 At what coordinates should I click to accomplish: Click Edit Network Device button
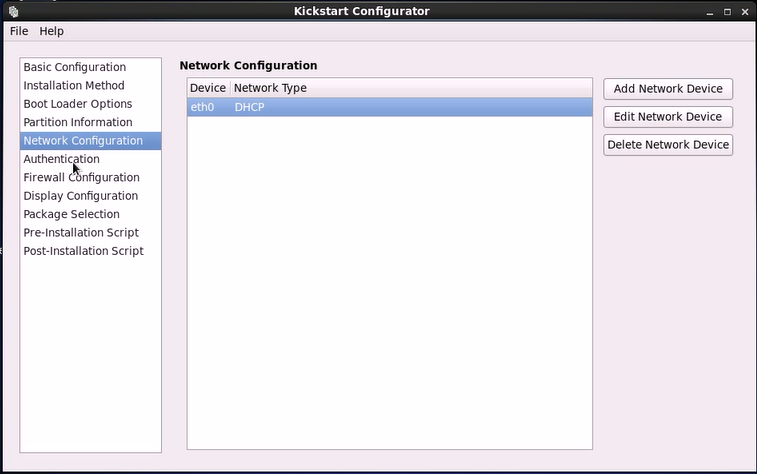pos(668,117)
